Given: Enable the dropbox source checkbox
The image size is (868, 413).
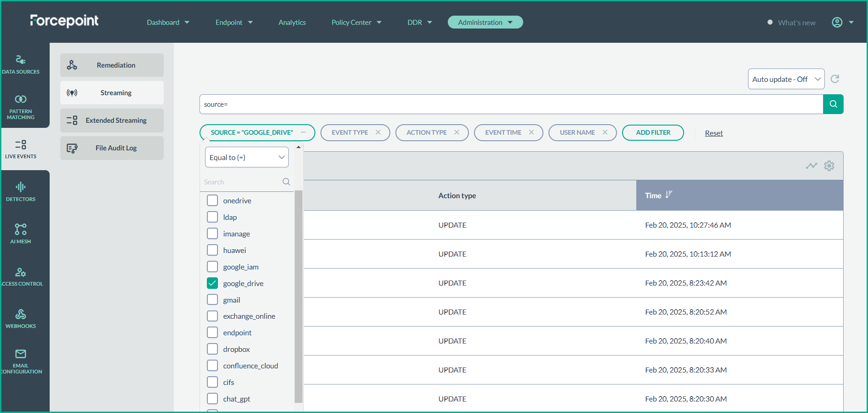Looking at the screenshot, I should tap(212, 349).
